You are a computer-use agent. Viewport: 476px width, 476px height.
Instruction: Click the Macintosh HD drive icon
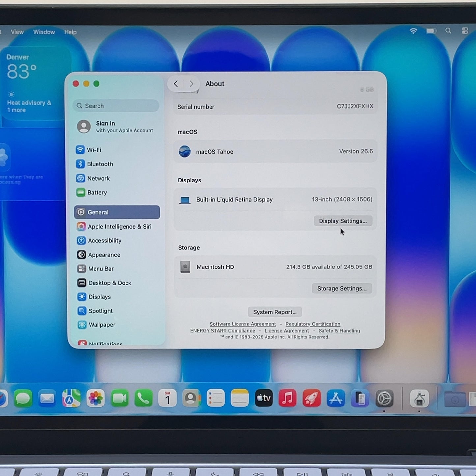point(185,267)
